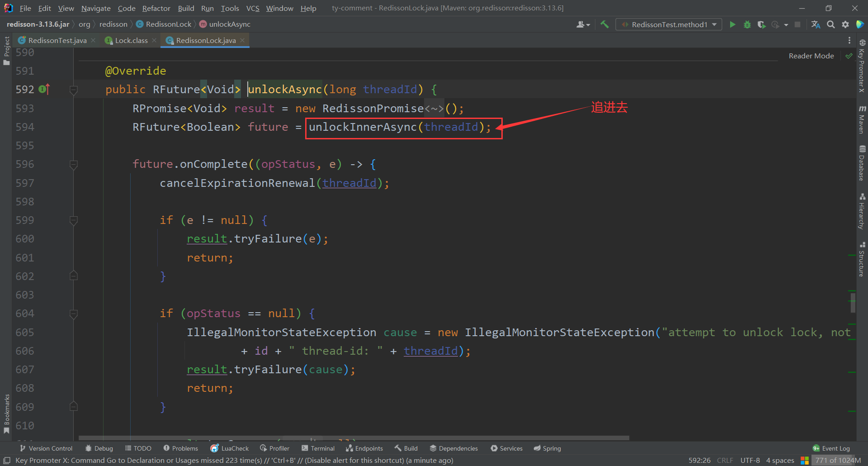
Task: Open the user account dropdown in toolbar
Action: (583, 24)
